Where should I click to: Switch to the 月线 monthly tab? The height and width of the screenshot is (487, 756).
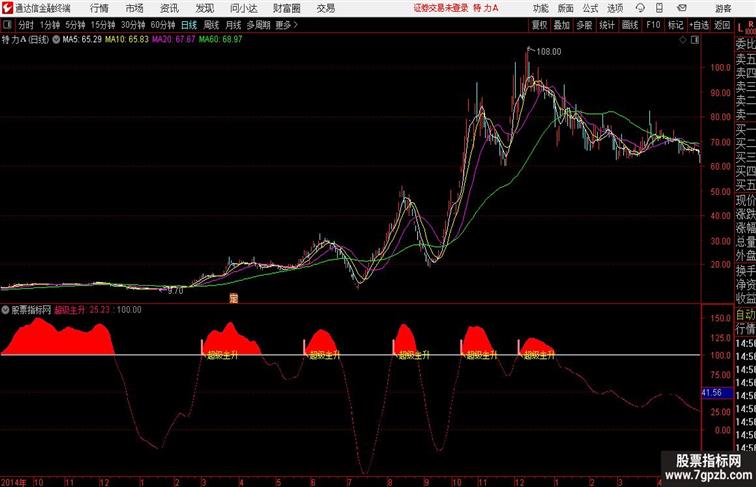point(233,25)
